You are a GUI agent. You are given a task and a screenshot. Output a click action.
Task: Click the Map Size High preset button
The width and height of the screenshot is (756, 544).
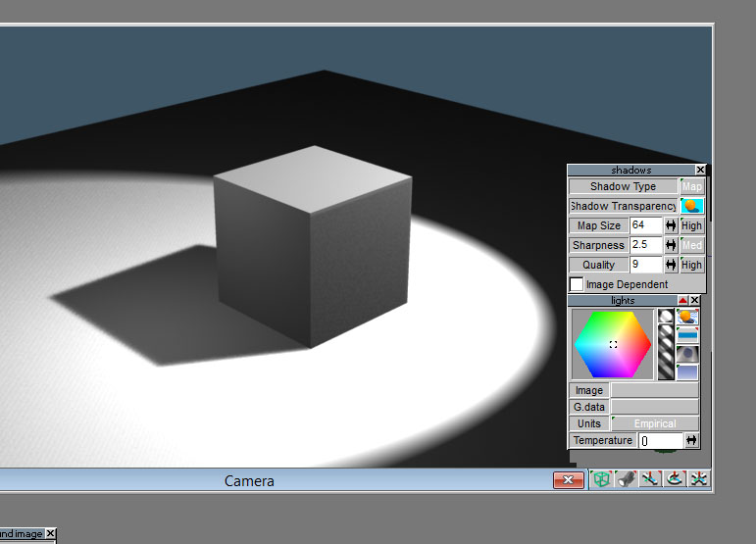click(x=692, y=225)
